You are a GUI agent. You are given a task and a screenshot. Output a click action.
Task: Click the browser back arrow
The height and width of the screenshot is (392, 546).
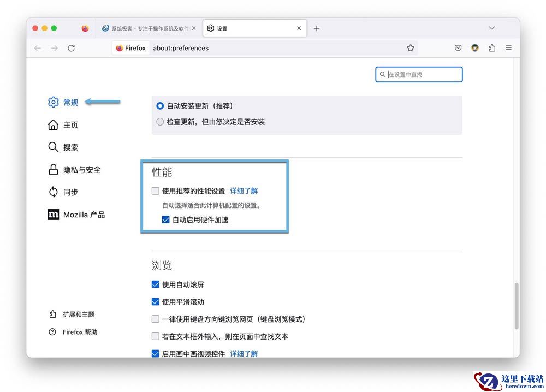click(38, 48)
